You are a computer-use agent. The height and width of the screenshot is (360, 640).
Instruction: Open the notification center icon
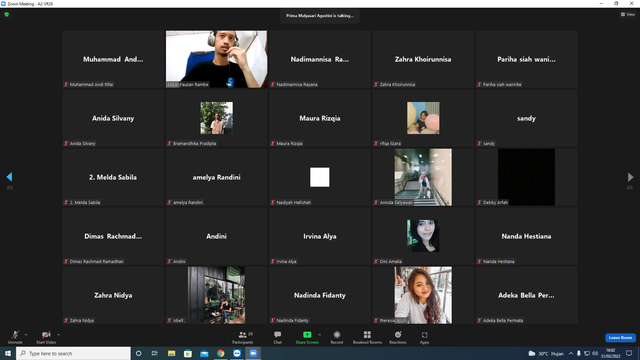(629, 353)
